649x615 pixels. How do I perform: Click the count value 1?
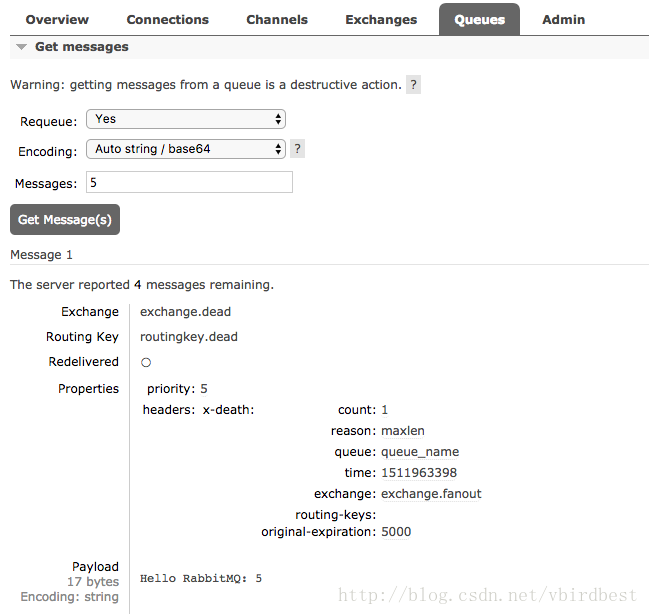385,410
